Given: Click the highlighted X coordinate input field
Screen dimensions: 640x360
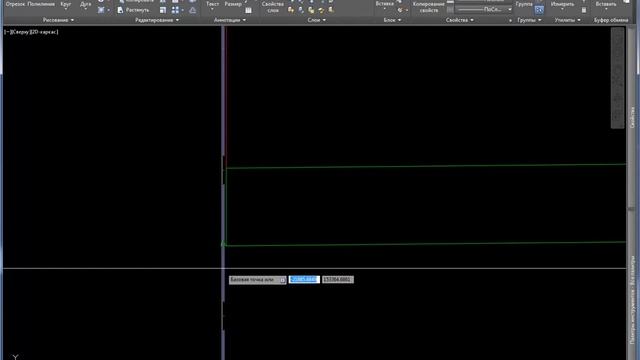Looking at the screenshot, I should pos(304,280).
